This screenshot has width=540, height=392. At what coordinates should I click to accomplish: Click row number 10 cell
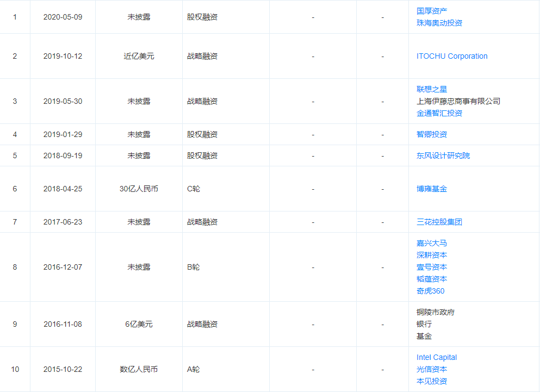[x=15, y=369]
